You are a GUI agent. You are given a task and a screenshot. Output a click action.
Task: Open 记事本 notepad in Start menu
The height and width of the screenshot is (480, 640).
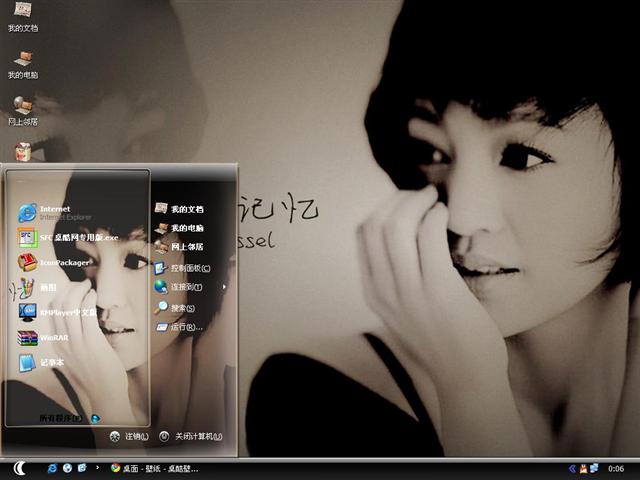41,362
